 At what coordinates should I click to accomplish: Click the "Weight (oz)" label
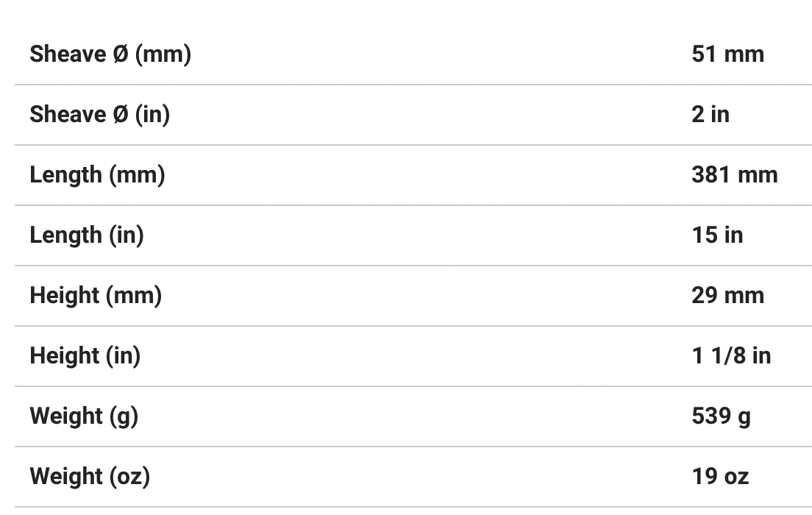90,477
